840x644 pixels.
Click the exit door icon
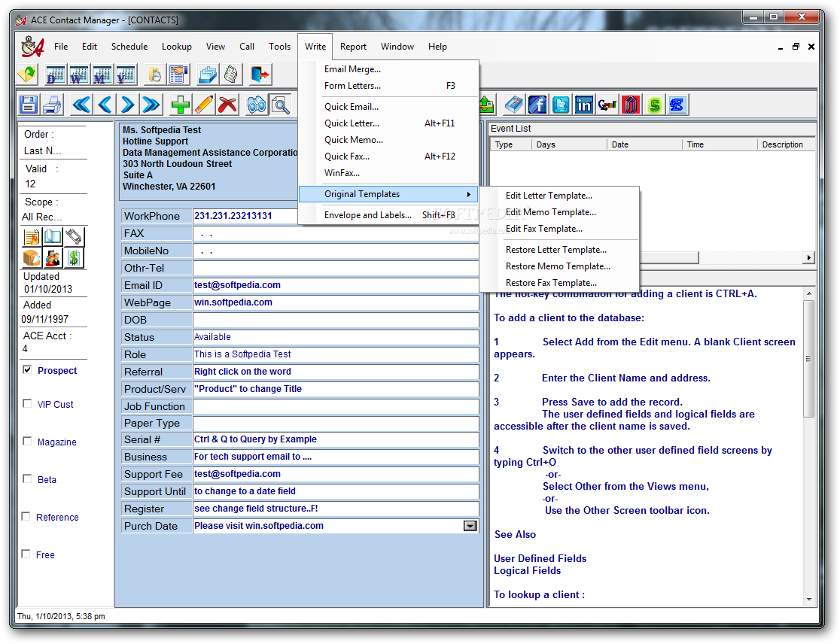[x=261, y=74]
